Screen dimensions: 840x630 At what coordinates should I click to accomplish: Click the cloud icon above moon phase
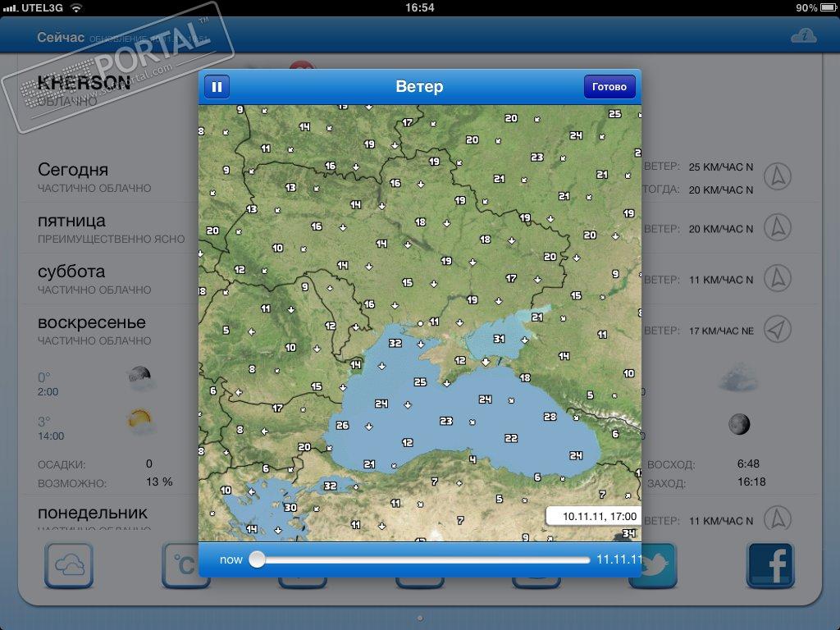click(739, 377)
